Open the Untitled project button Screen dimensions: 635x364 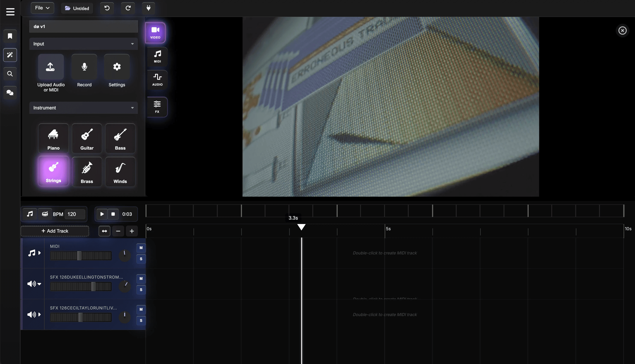[77, 8]
